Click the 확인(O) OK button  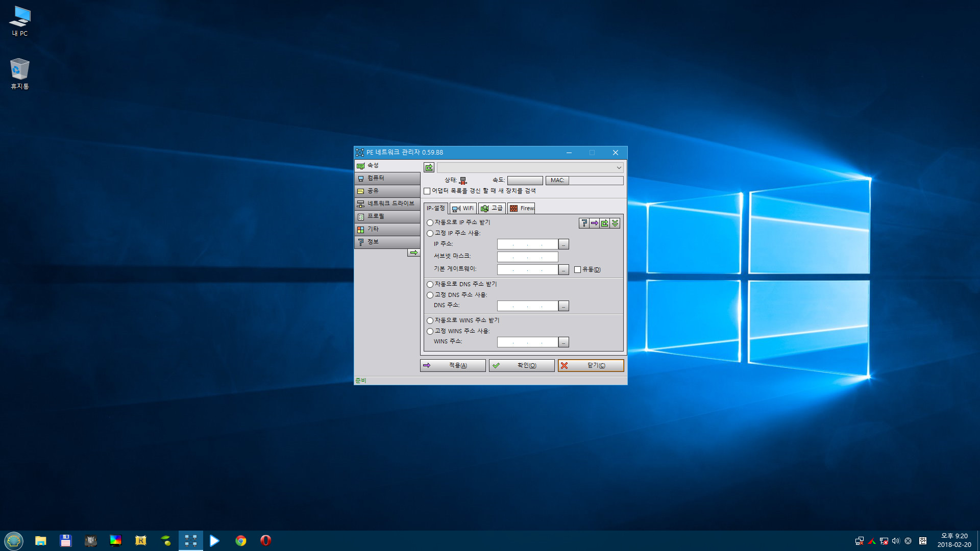522,366
